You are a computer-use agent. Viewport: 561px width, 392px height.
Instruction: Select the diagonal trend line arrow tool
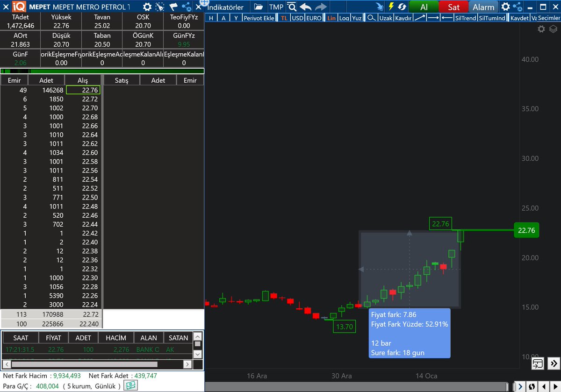click(420, 18)
